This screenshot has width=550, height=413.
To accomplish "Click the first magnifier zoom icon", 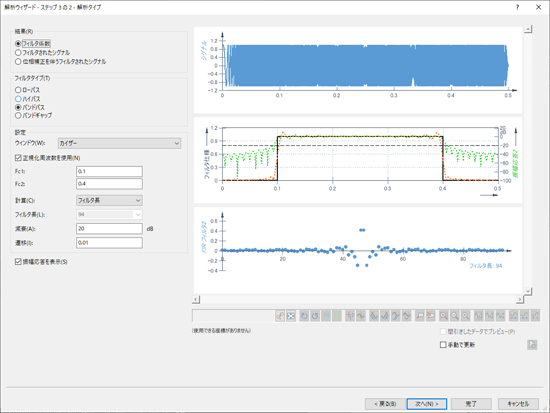I will (444, 316).
